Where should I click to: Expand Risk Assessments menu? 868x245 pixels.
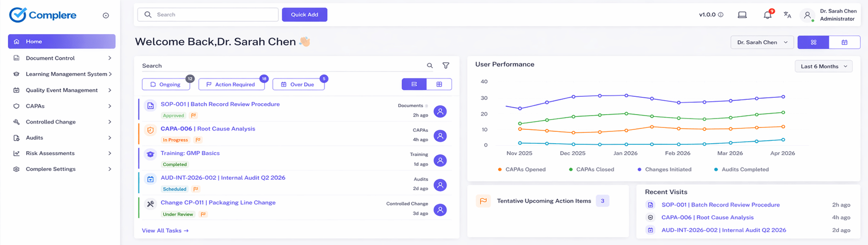tap(62, 154)
